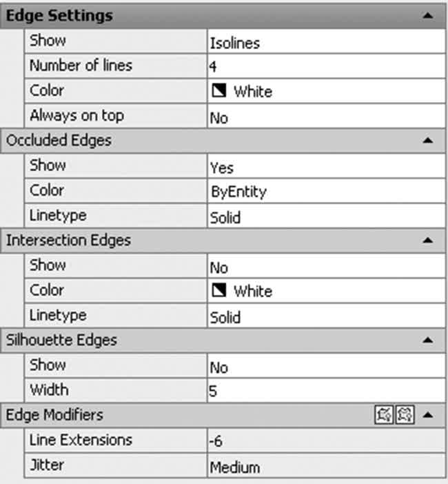Click the Edge Settings White color swatch
Screen dimensions: 448x484
click(219, 91)
